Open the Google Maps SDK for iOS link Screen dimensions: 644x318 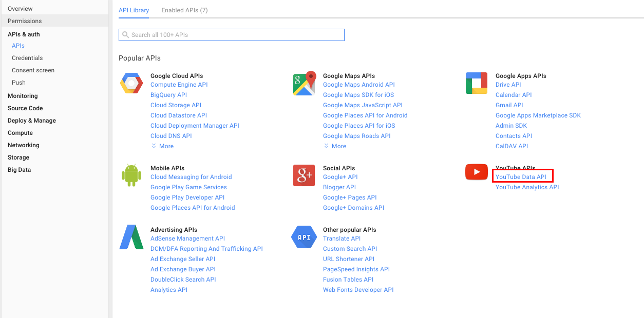[x=358, y=95]
